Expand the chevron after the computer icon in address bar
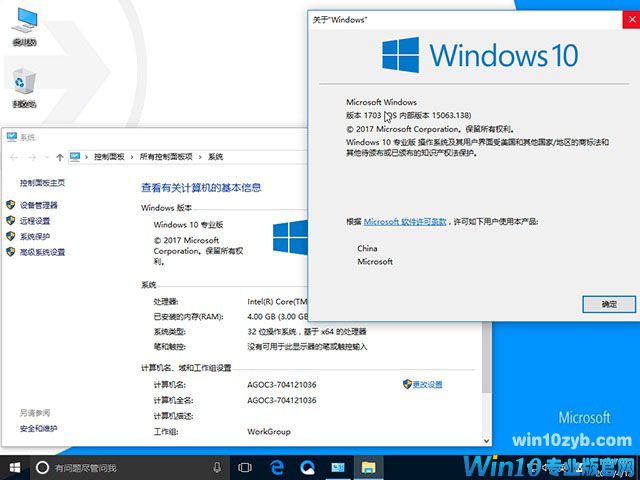The height and width of the screenshot is (480, 640). click(86, 157)
